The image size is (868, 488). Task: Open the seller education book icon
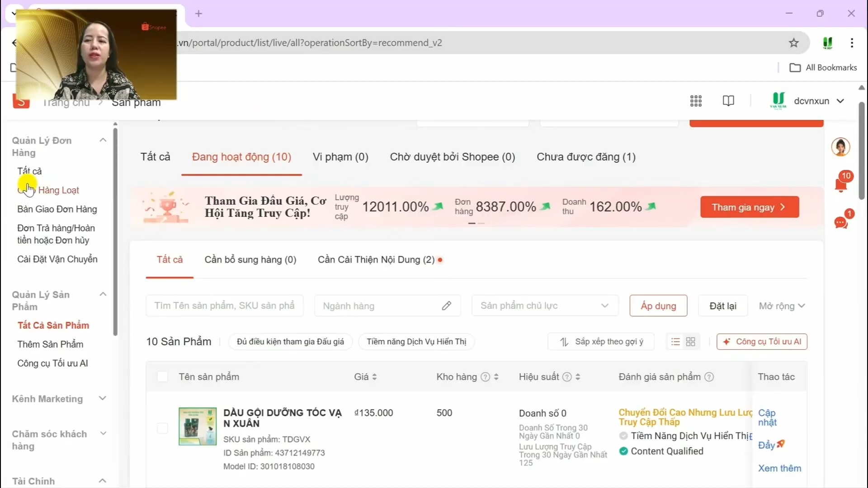pos(728,101)
